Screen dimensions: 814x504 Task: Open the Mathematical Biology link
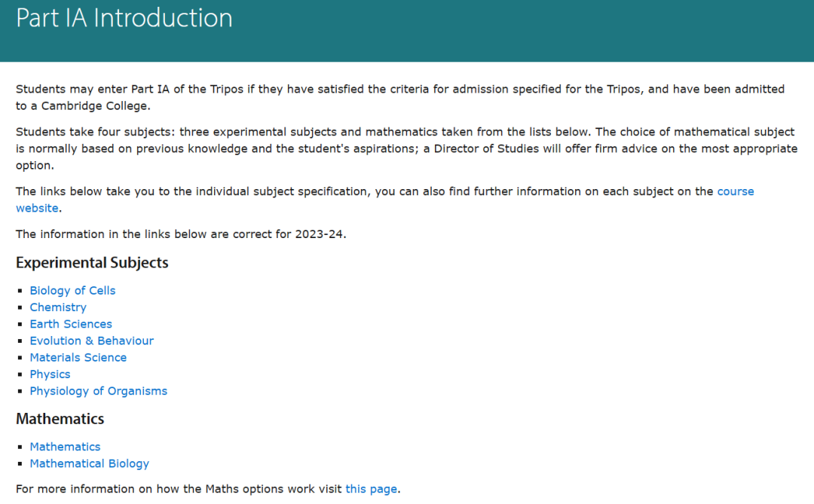coord(89,463)
